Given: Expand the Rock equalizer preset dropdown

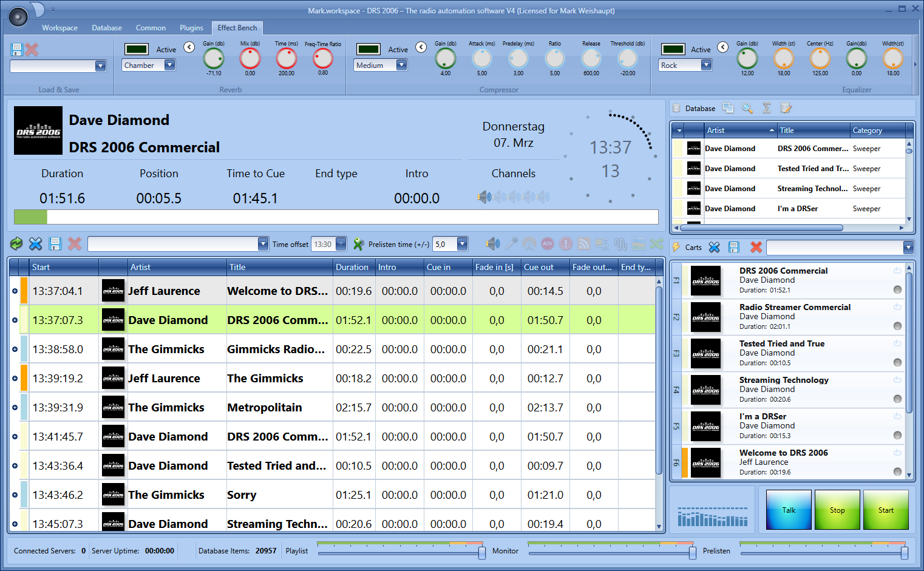Looking at the screenshot, I should coord(706,65).
